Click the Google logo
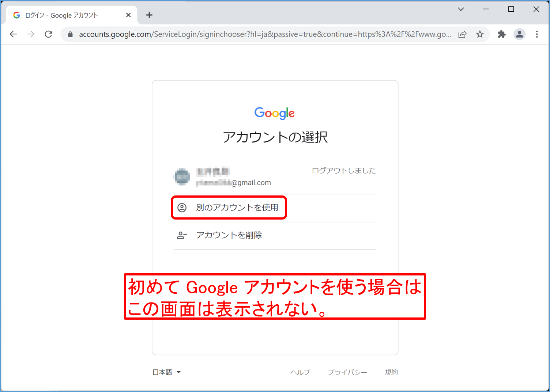The width and height of the screenshot is (550, 392). pyautogui.click(x=275, y=113)
